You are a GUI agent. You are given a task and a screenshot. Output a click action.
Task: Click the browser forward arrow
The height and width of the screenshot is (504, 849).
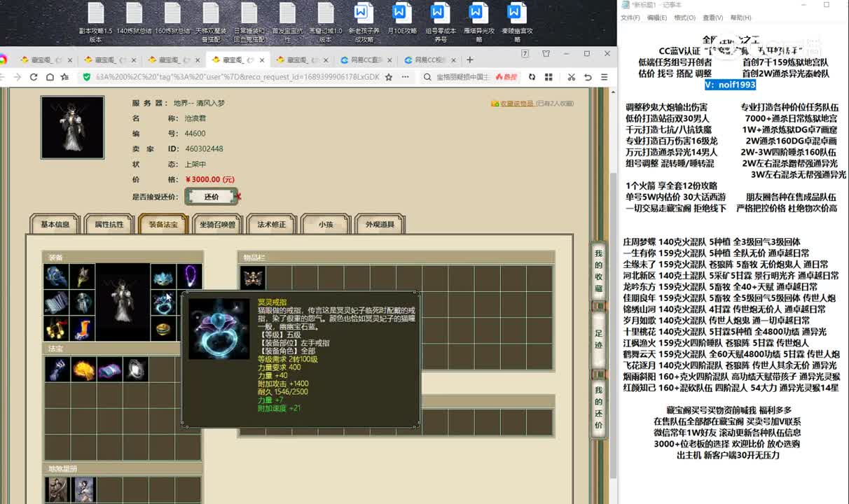pos(16,77)
